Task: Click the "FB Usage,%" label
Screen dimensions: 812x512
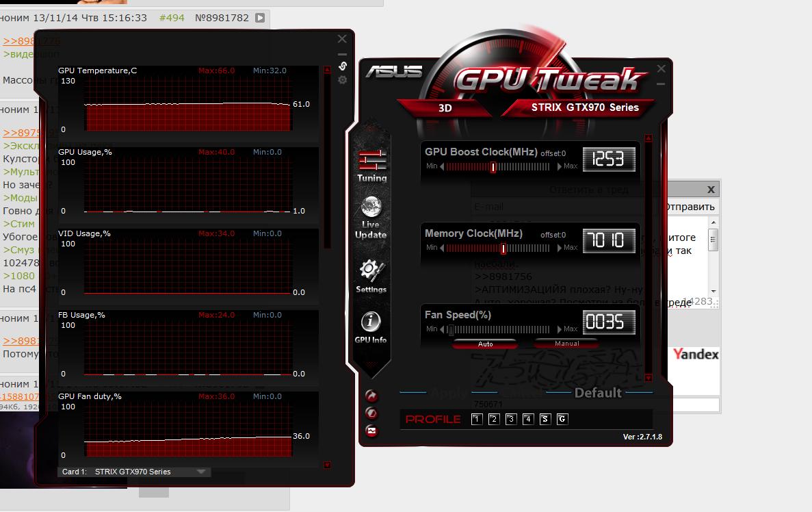Action: coord(81,315)
